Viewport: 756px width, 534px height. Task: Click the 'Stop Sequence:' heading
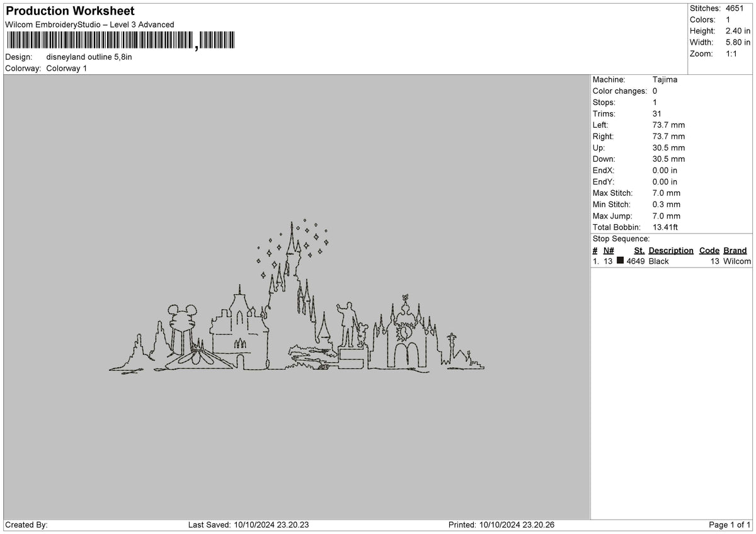point(621,239)
